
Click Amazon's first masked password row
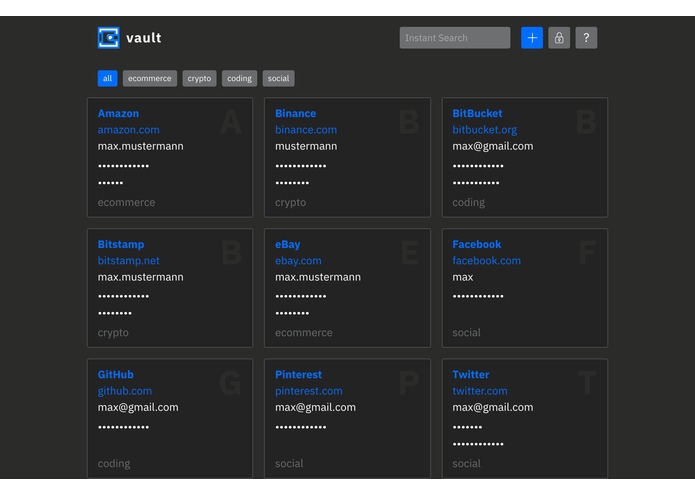click(x=124, y=166)
